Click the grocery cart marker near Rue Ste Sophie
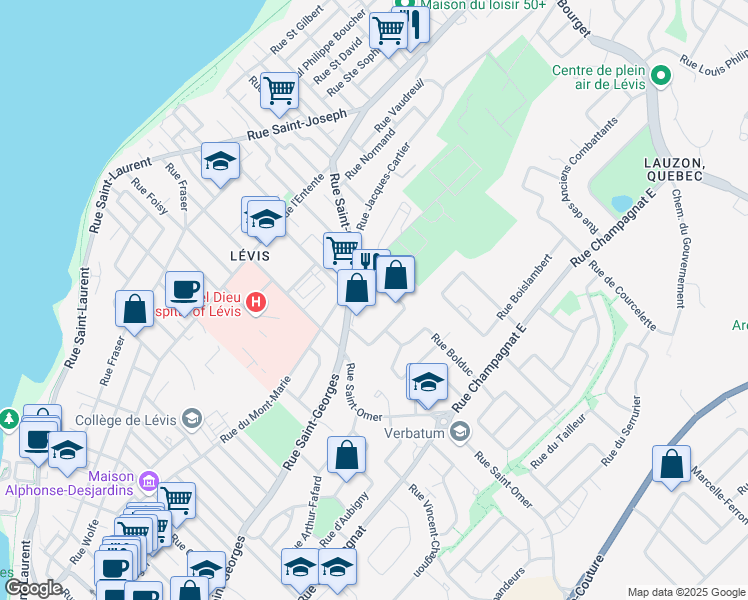Viewport: 748px width, 600px height. coord(388,32)
